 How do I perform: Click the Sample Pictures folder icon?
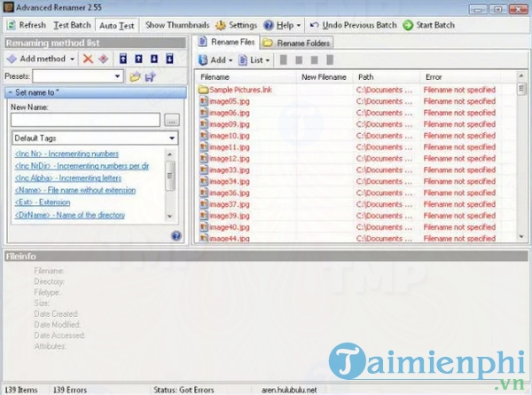click(x=203, y=90)
